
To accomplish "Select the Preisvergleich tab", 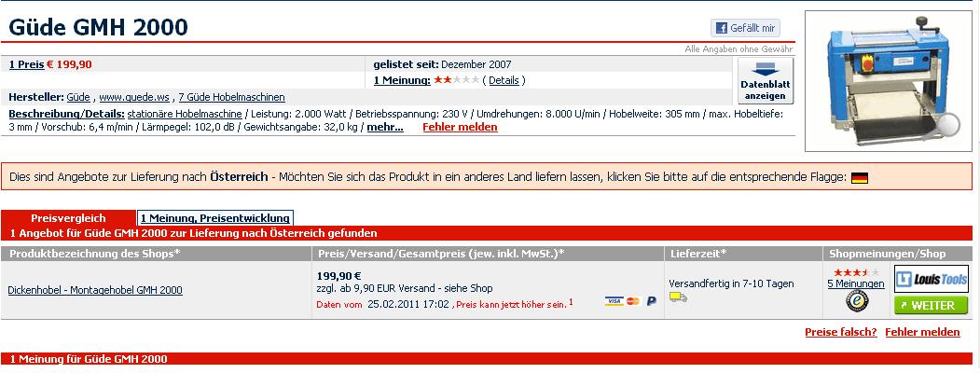I will [x=68, y=218].
